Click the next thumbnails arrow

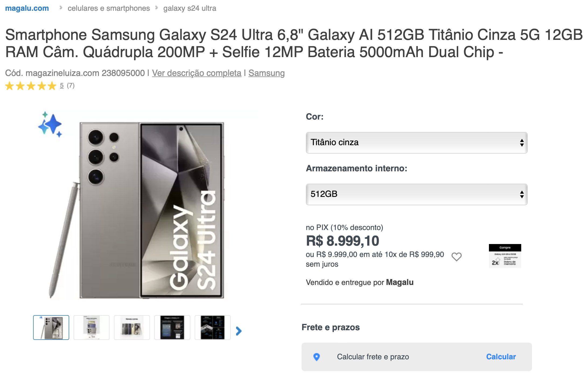[239, 331]
